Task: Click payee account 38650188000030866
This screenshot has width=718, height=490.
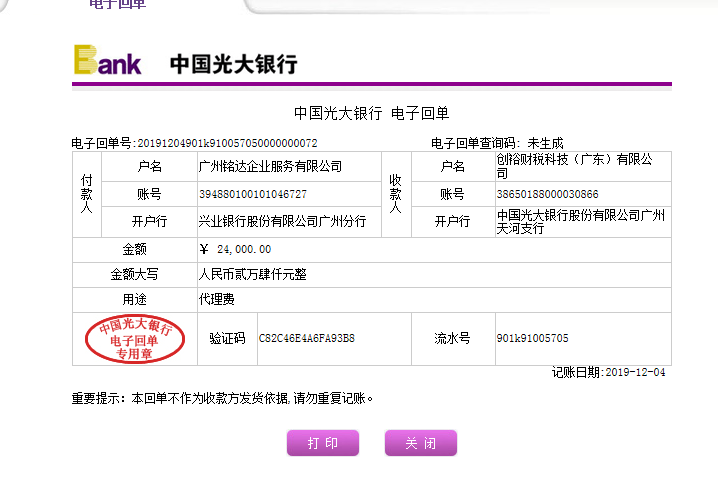Action: pyautogui.click(x=548, y=194)
